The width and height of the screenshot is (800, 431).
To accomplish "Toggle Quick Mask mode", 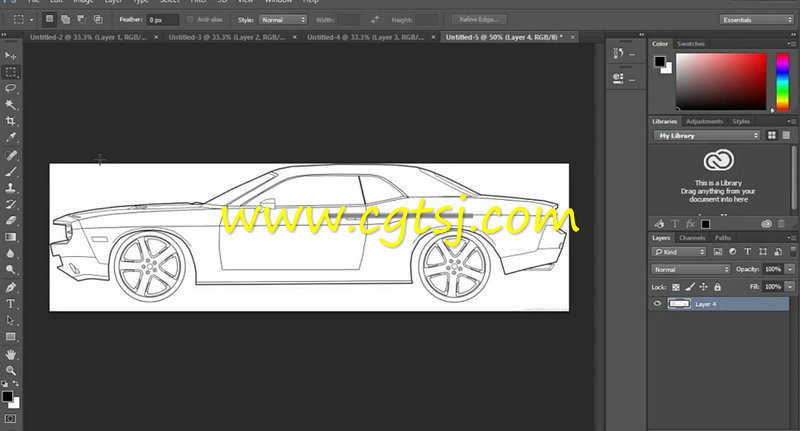I will [x=10, y=419].
